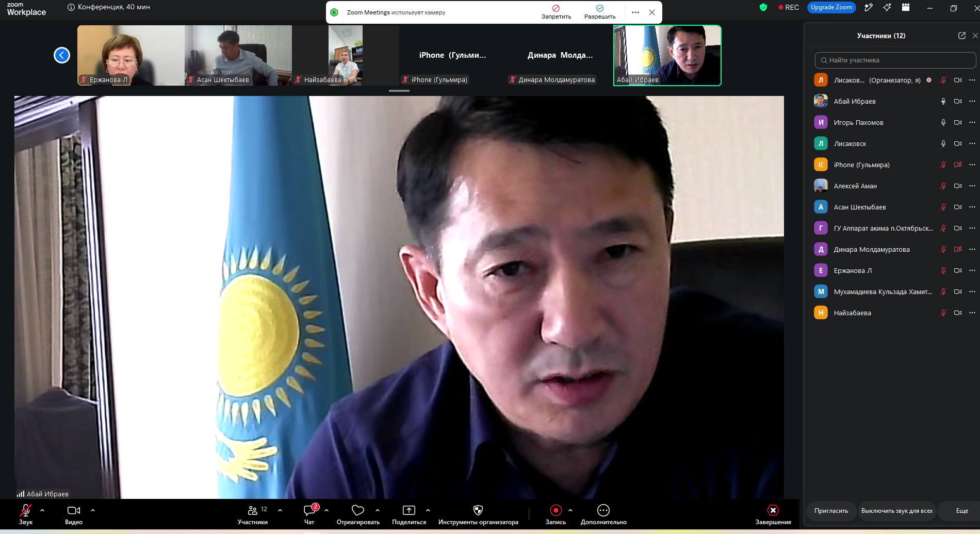
Task: Open more options for Алексей Аман
Action: point(972,186)
